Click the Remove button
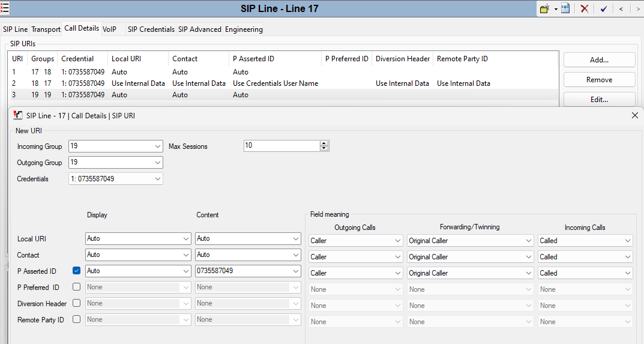 pyautogui.click(x=599, y=80)
